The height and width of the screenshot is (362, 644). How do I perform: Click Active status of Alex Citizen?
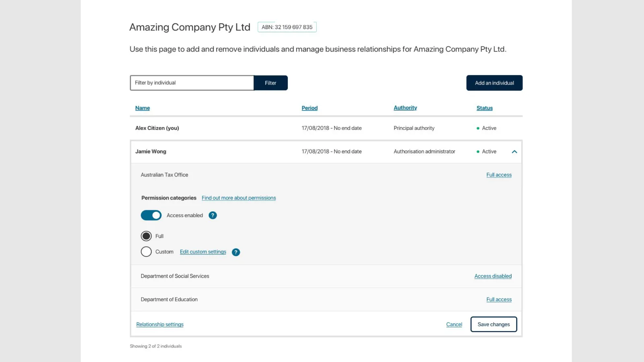click(486, 128)
